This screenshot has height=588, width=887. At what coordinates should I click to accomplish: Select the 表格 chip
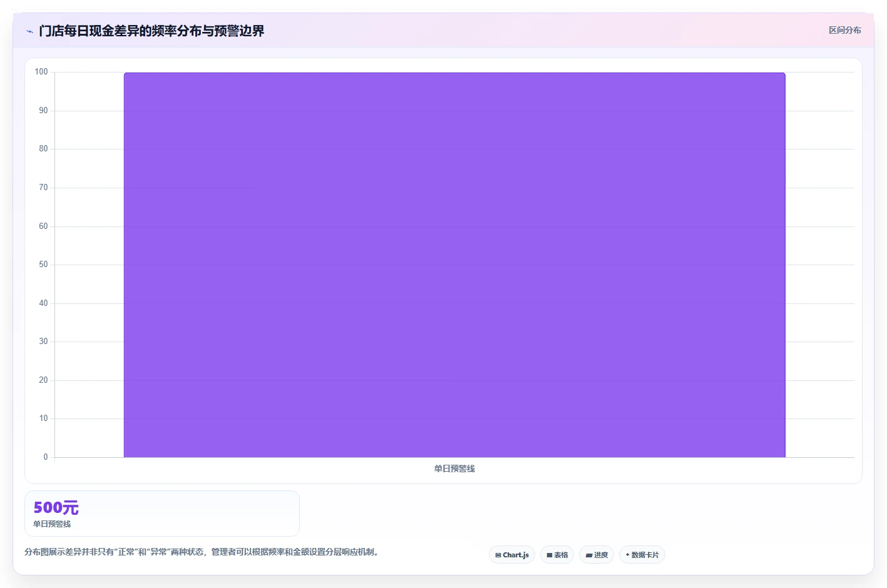[x=557, y=555]
